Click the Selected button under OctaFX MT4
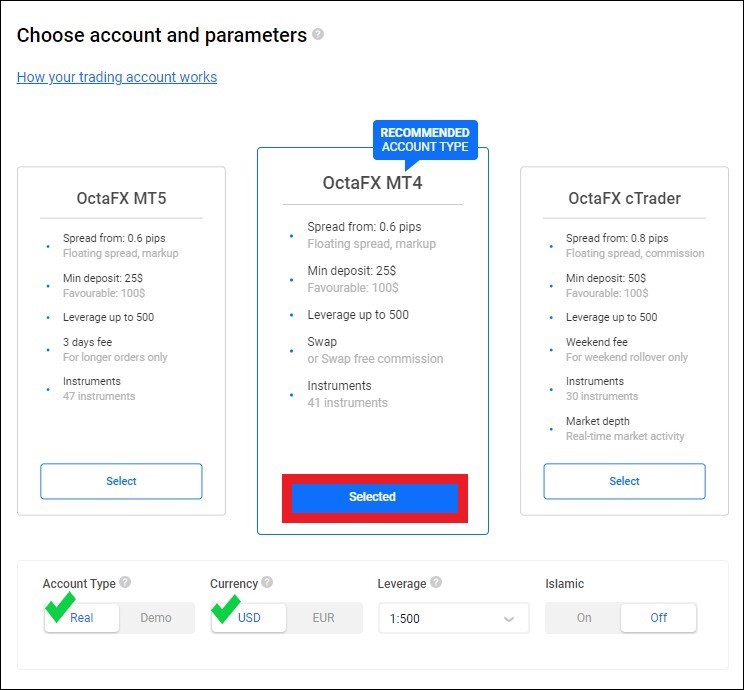 point(374,497)
